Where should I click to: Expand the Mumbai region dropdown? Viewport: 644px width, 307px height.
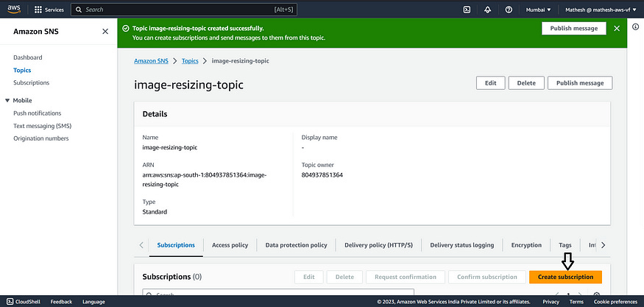(x=539, y=10)
